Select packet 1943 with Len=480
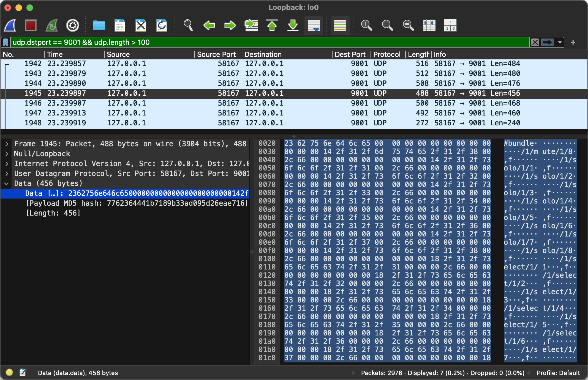 tap(294, 73)
